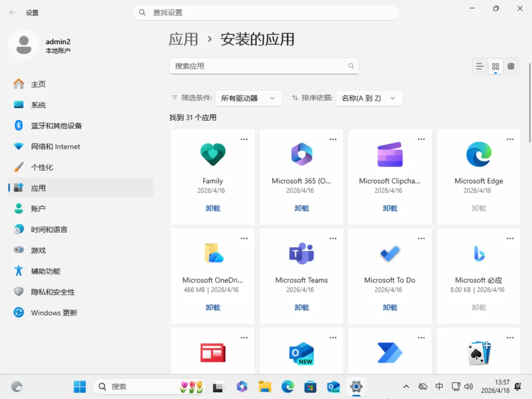The width and height of the screenshot is (532, 399).
Task: Click the Power Automate app icon
Action: (x=390, y=353)
